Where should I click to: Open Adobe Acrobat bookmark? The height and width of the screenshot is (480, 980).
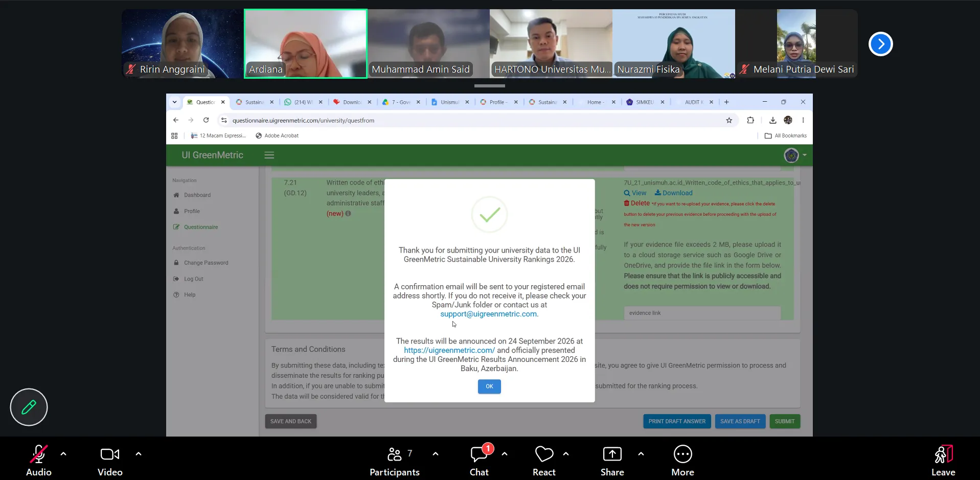[x=277, y=135]
